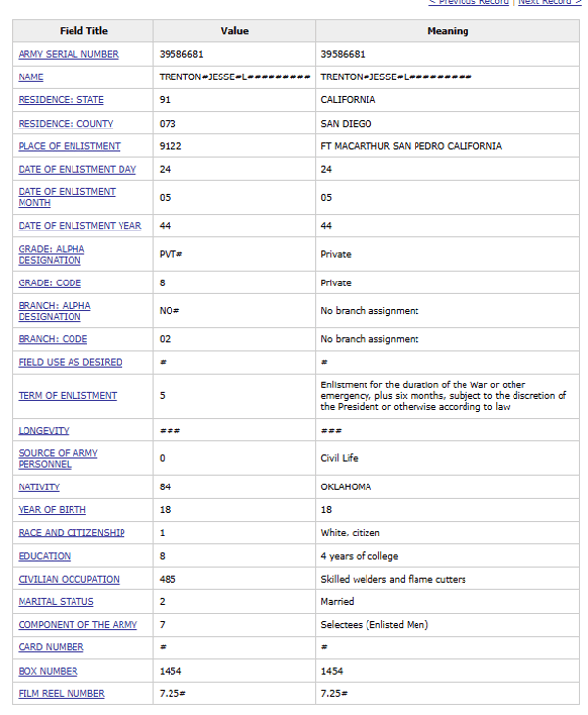Open the CIVILIAN OCCUPATION link
The width and height of the screenshot is (588, 715).
pyautogui.click(x=69, y=579)
